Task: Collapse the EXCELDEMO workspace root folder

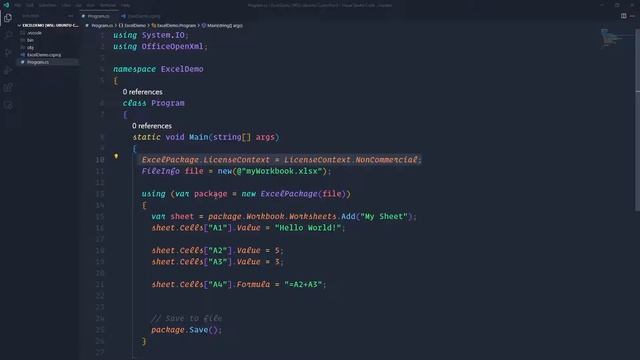Action: tap(48, 25)
